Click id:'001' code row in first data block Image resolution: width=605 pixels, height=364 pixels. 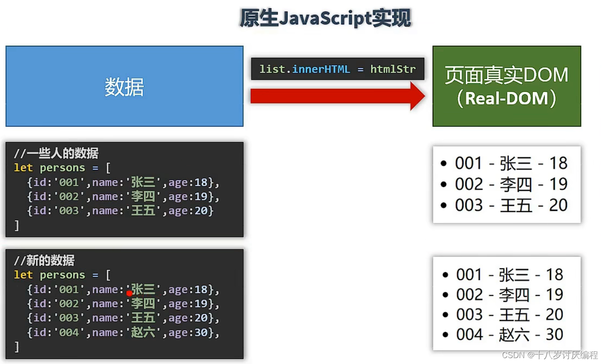(x=123, y=182)
